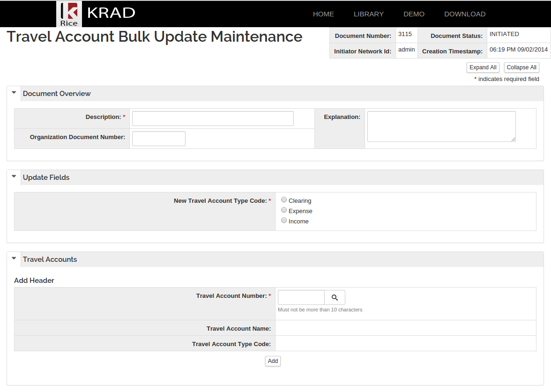
Task: Click the admin initiator value
Action: (x=407, y=50)
